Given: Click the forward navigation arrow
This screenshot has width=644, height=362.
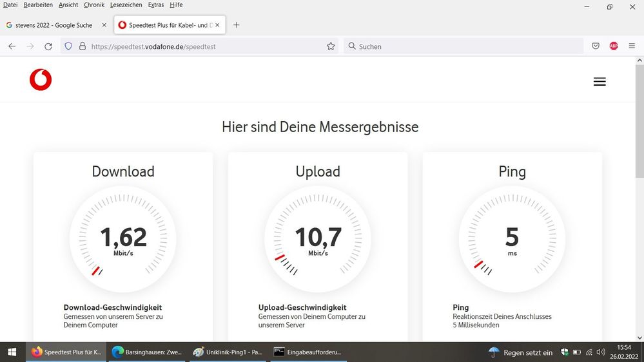Looking at the screenshot, I should click(x=30, y=46).
